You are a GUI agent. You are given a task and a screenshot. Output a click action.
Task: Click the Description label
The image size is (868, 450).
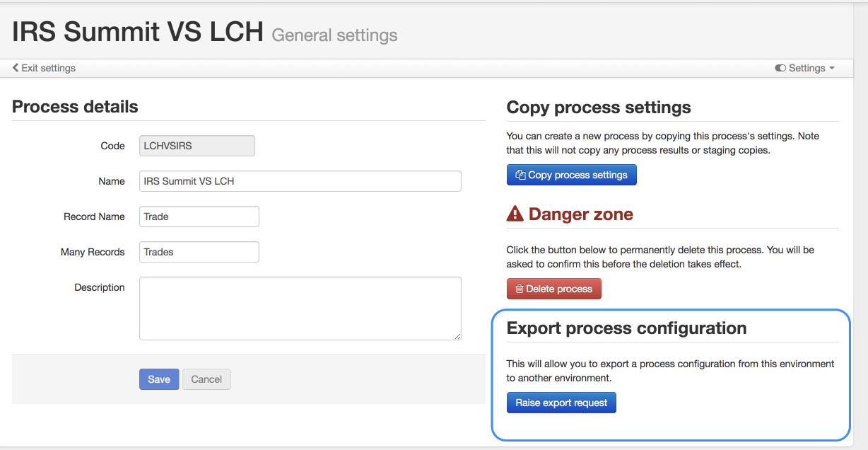pos(100,287)
